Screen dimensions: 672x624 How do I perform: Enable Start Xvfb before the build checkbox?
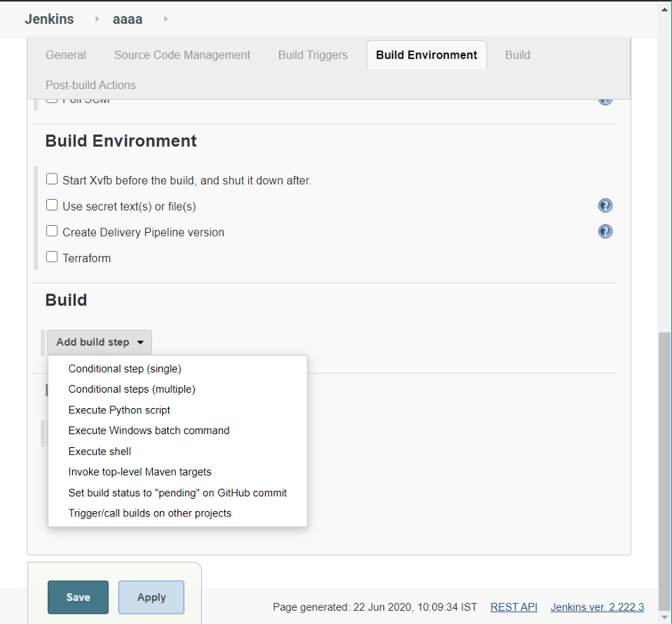(x=52, y=179)
